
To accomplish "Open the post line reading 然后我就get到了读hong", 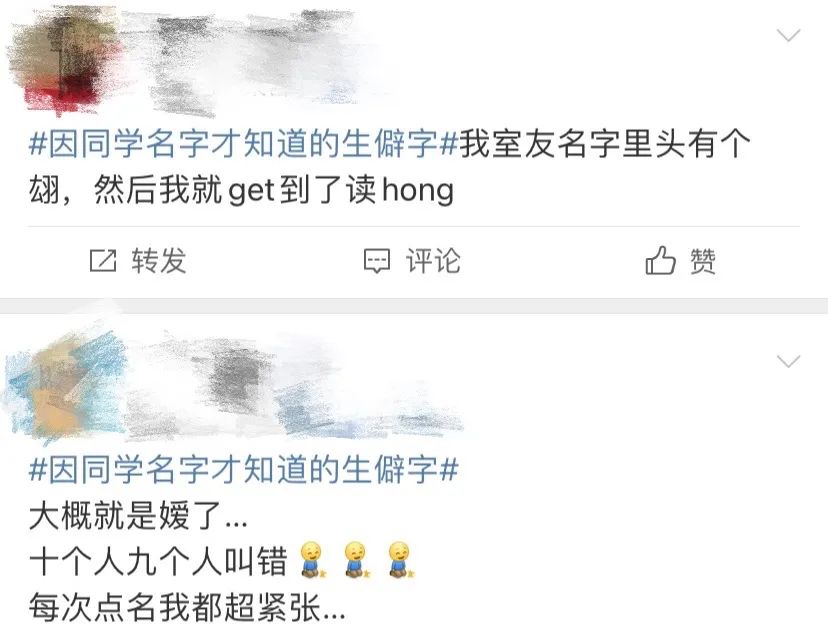I will pyautogui.click(x=274, y=190).
